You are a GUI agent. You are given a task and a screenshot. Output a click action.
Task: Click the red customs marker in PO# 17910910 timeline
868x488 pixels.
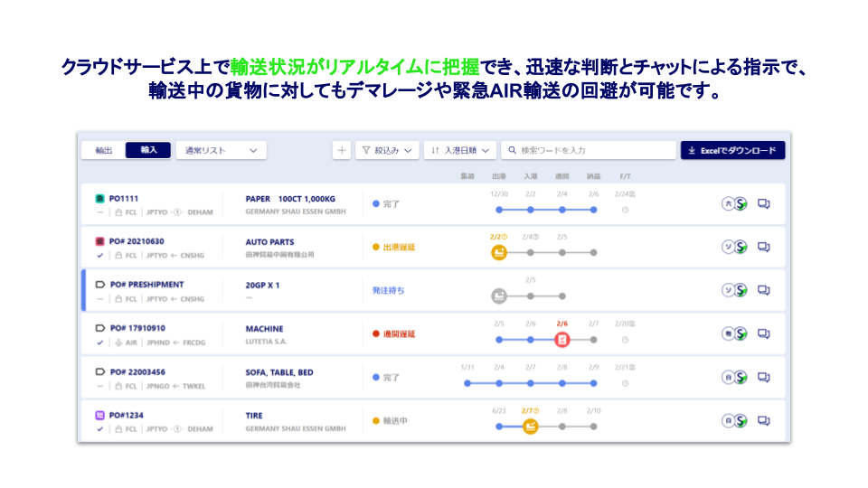point(561,340)
